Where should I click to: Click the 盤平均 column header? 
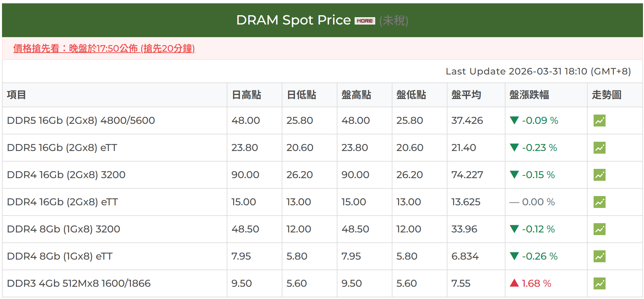click(466, 95)
